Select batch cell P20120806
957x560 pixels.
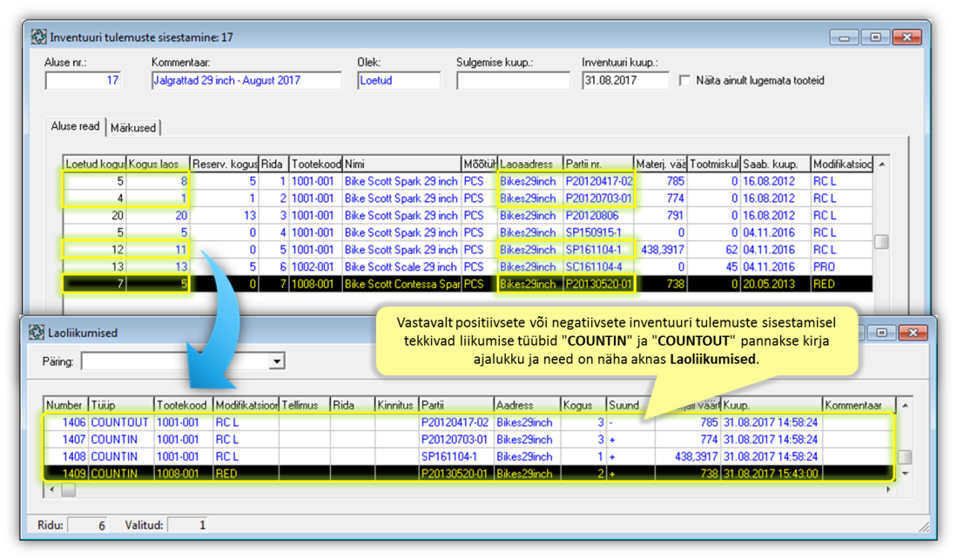(x=598, y=216)
